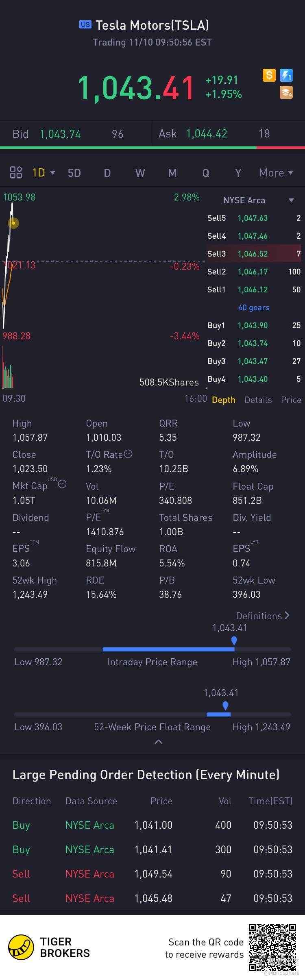The height and width of the screenshot is (980, 305).
Task: Open the chart grid layout icon
Action: coord(16,172)
